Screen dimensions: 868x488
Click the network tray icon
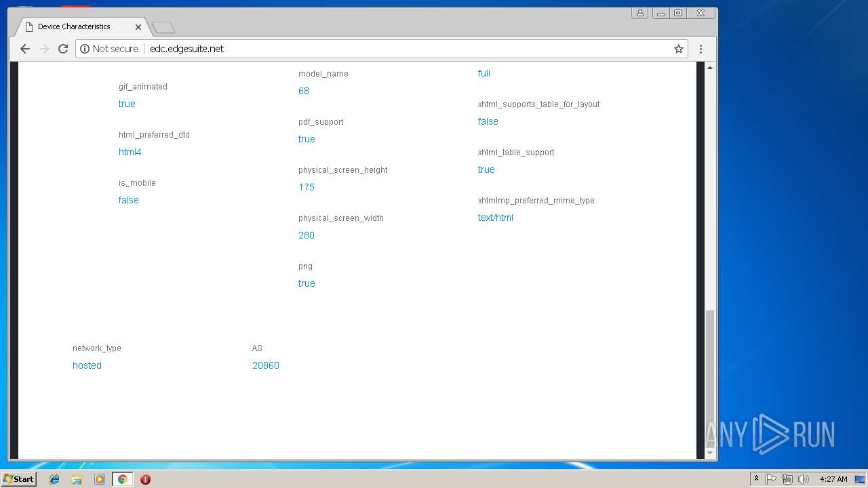coord(787,479)
